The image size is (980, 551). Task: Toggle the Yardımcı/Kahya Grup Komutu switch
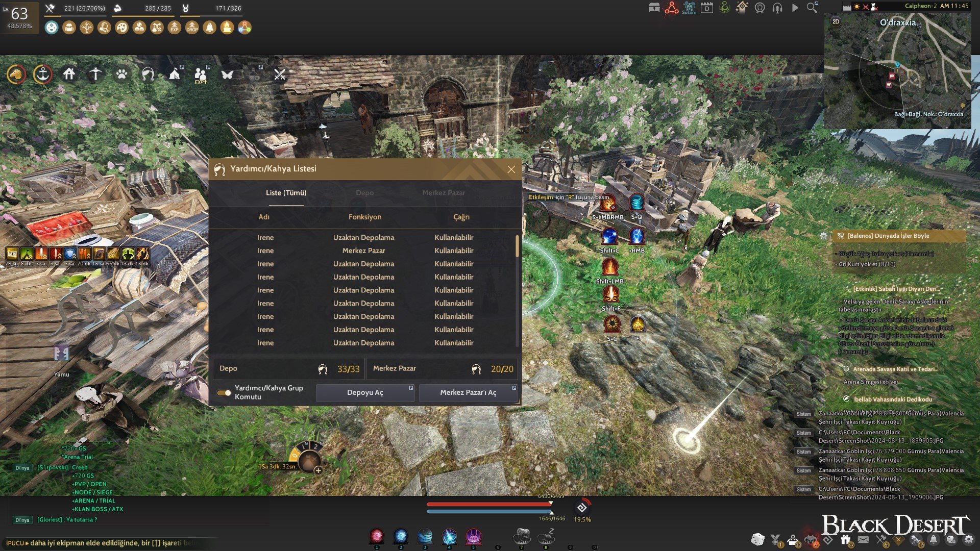224,393
